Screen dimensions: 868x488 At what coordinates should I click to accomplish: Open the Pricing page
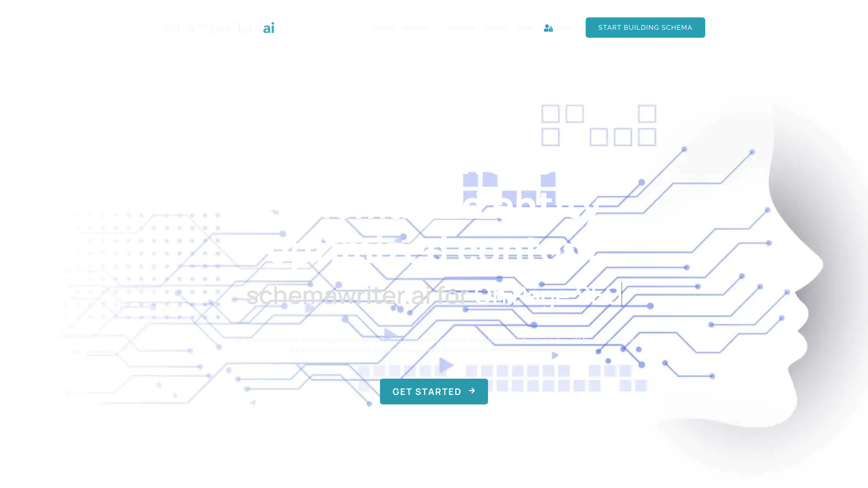pos(383,27)
